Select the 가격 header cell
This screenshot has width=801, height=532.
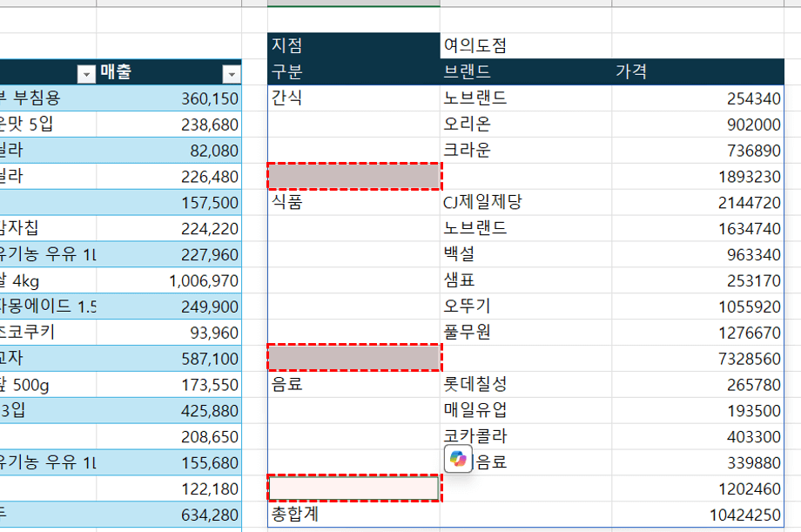697,71
